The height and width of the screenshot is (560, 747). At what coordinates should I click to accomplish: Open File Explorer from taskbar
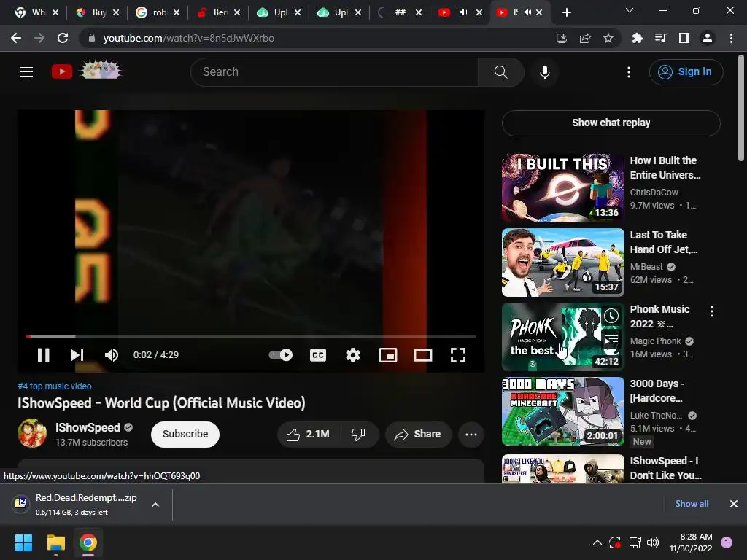pyautogui.click(x=55, y=542)
